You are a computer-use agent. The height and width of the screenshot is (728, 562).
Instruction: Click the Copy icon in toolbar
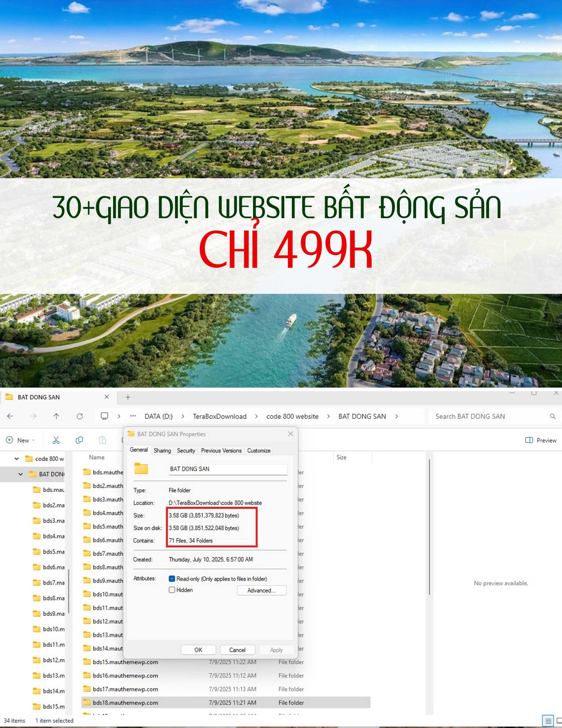coord(79,440)
